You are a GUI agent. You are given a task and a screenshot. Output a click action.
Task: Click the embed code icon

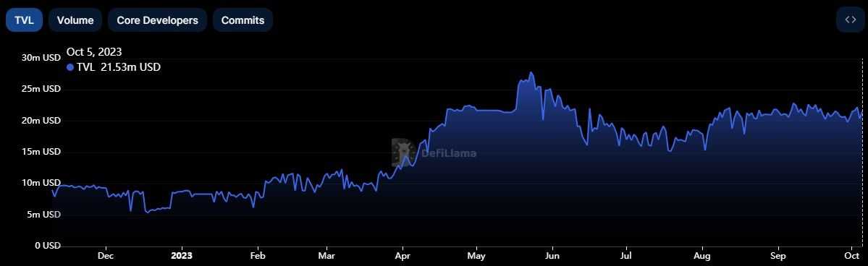(x=850, y=20)
